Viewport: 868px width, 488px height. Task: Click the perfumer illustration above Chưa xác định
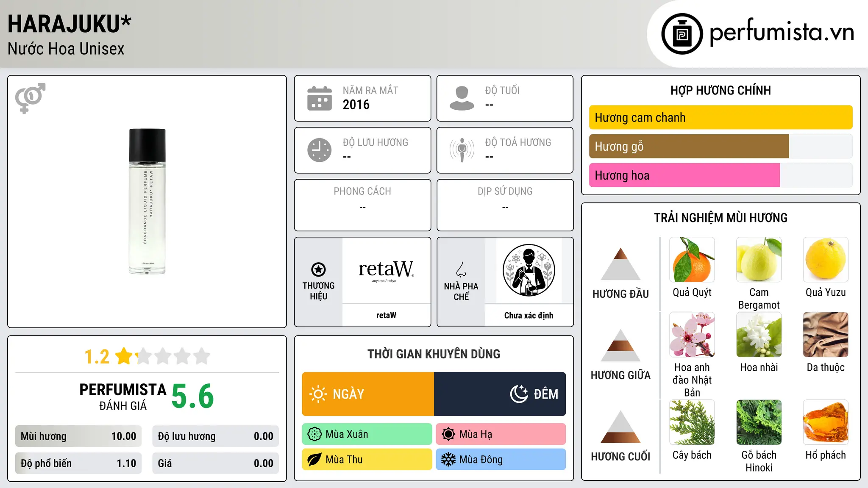[529, 270]
